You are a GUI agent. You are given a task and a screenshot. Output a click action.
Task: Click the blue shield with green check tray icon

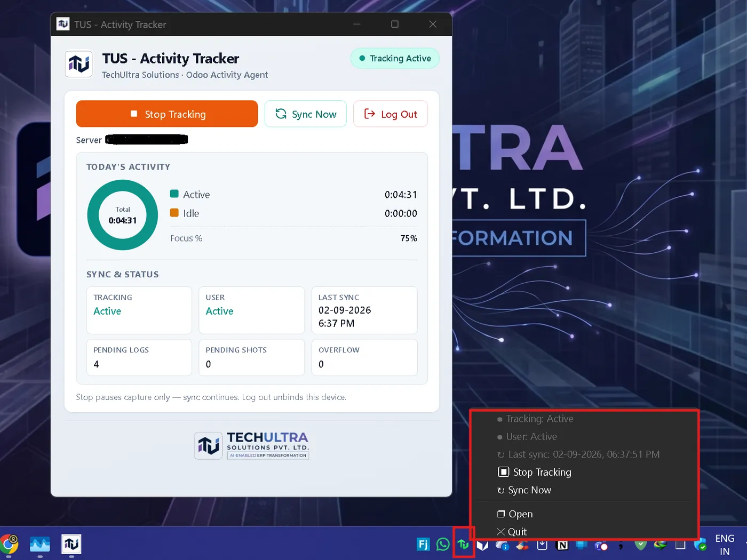[x=700, y=545]
